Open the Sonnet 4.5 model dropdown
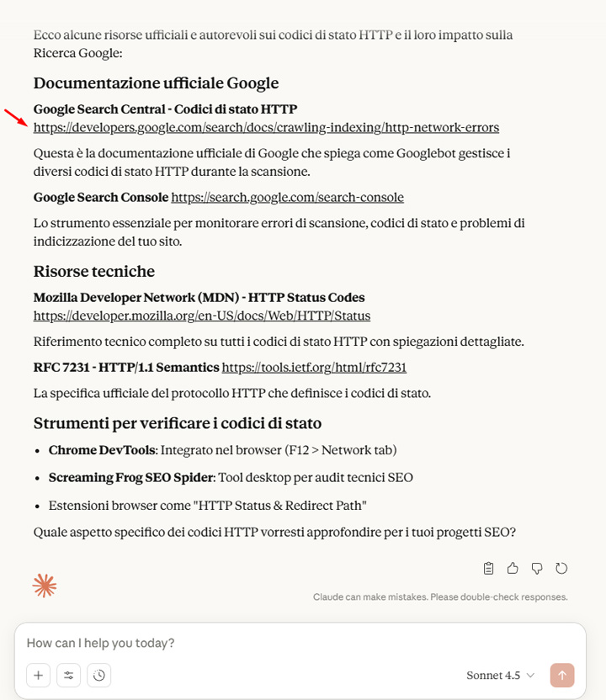Viewport: 606px width, 700px height. pos(501,675)
